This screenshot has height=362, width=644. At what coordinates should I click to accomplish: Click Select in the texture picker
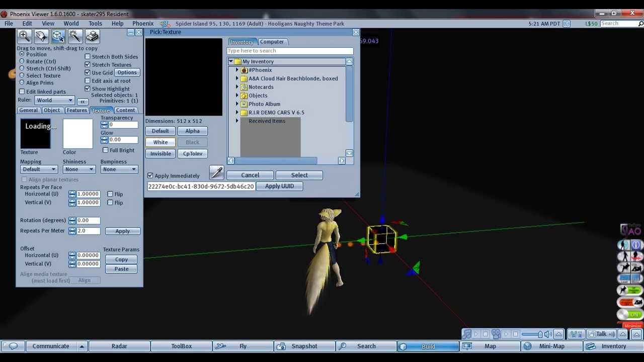click(x=299, y=175)
